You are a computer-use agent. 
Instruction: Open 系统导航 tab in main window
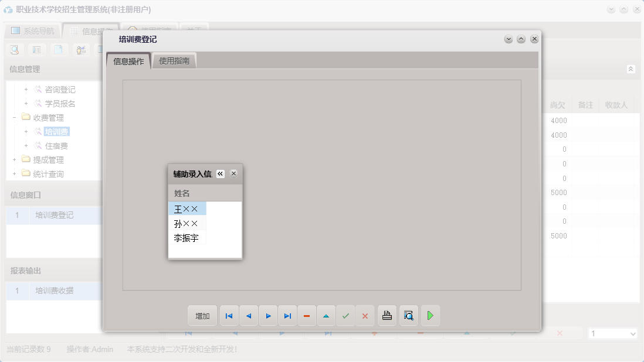pos(33,30)
